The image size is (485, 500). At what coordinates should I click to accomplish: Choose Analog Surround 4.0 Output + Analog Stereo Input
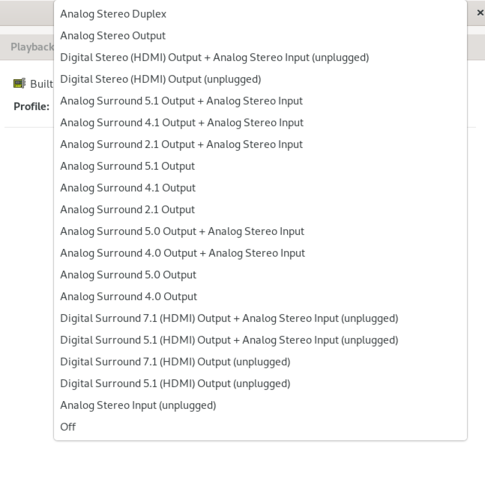[260, 253]
